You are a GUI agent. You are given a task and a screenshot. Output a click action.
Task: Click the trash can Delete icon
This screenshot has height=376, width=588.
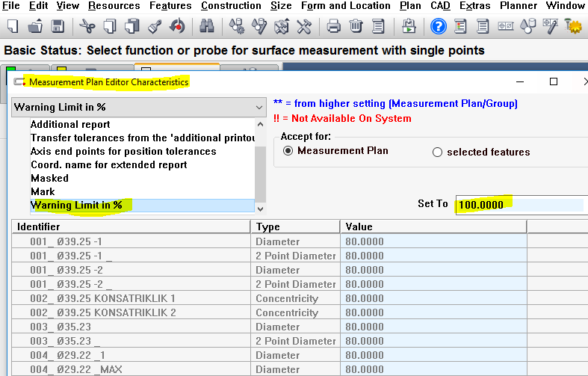click(x=356, y=28)
